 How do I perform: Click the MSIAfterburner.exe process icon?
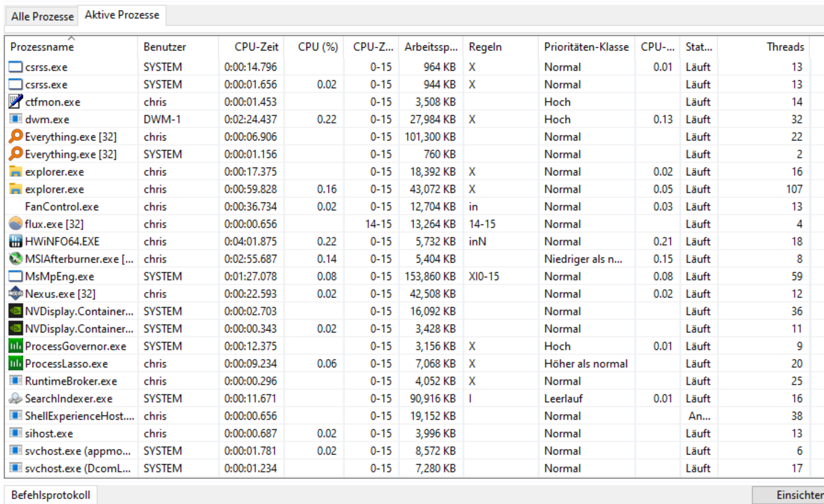15,259
